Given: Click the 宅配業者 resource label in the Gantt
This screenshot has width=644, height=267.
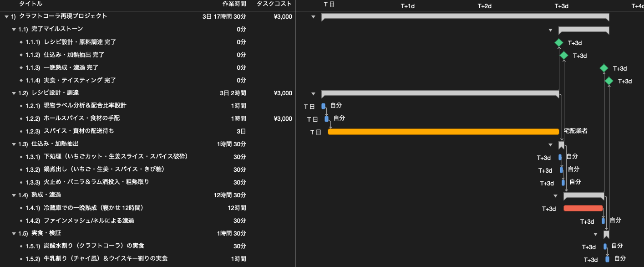Looking at the screenshot, I should pyautogui.click(x=576, y=131).
